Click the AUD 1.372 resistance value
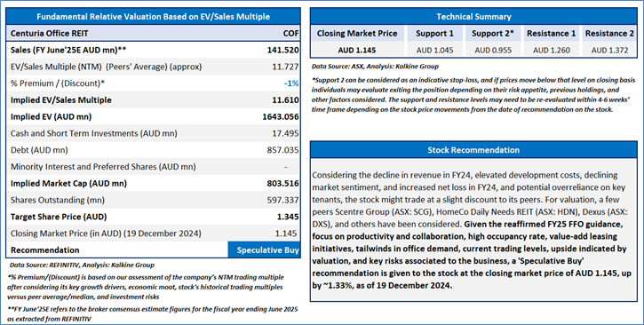 point(609,50)
